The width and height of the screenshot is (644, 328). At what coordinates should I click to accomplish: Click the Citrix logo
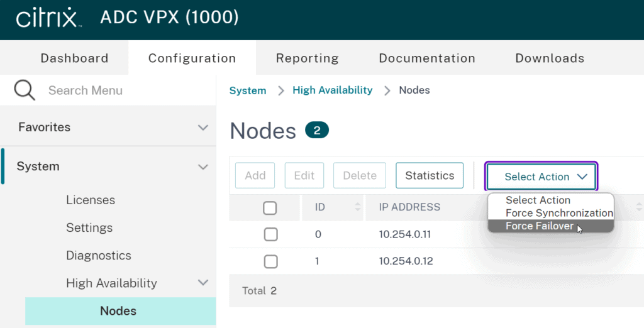click(x=48, y=18)
